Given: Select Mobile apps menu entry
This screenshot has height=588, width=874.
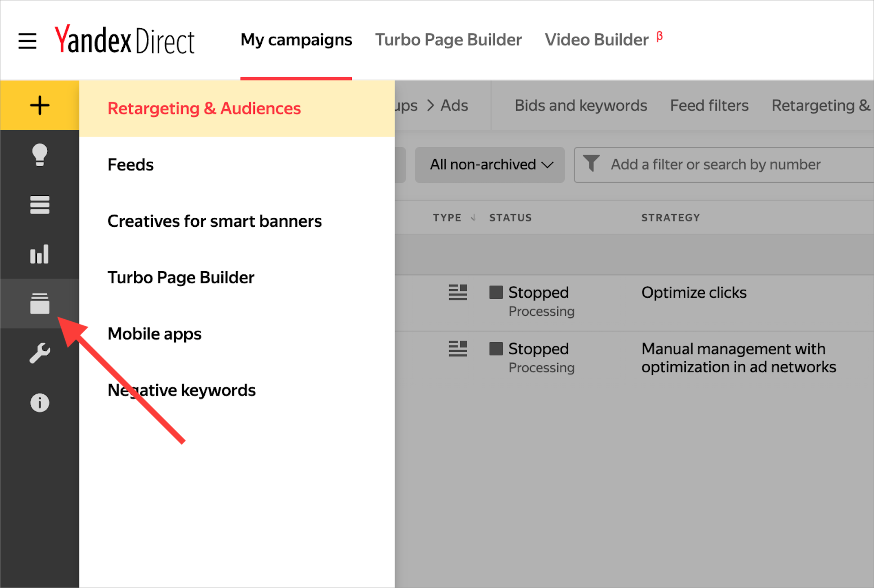Looking at the screenshot, I should [x=154, y=334].
